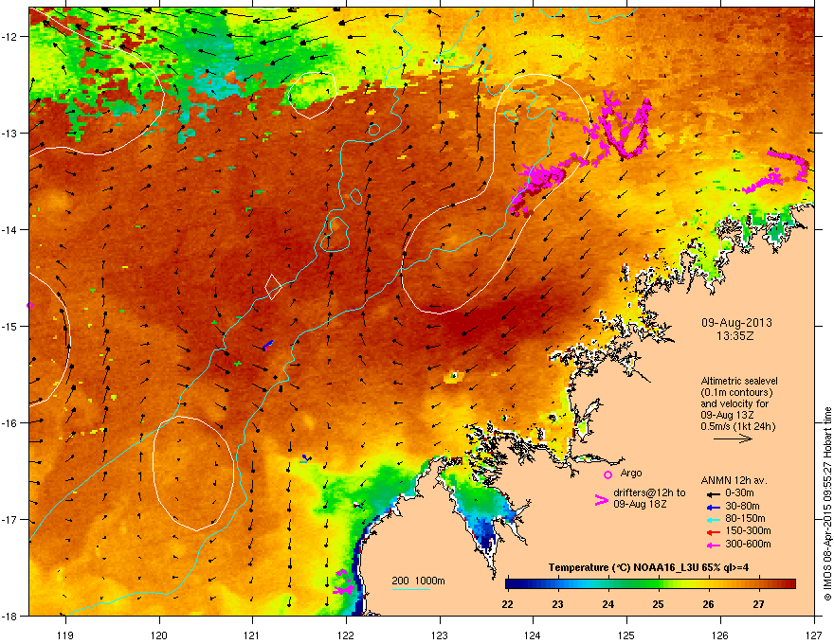Click the latitude axis label -12
This screenshot has width=834, height=644.
click(x=9, y=37)
